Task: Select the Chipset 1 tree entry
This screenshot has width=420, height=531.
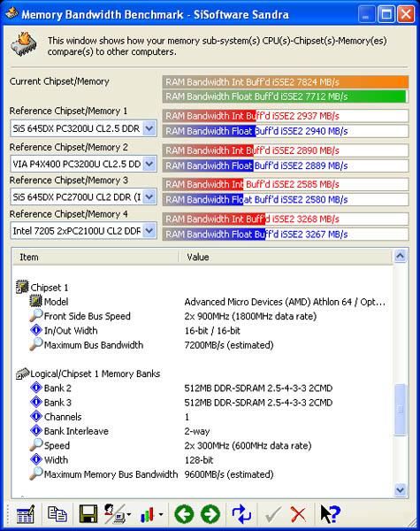Action: (50, 288)
